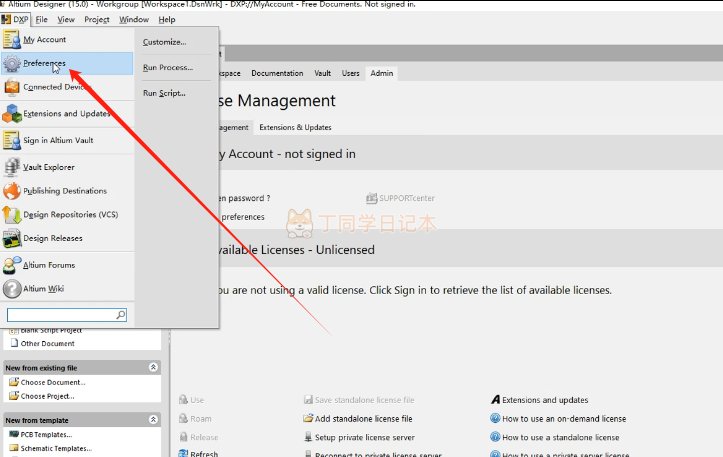Click the My Account icon
Viewport: 723px width, 457px height.
(x=12, y=40)
